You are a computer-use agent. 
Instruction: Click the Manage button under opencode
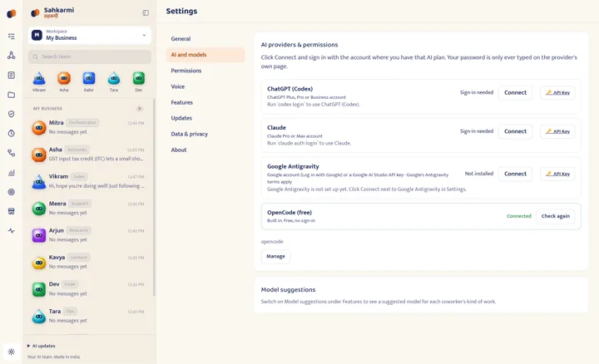tap(275, 257)
